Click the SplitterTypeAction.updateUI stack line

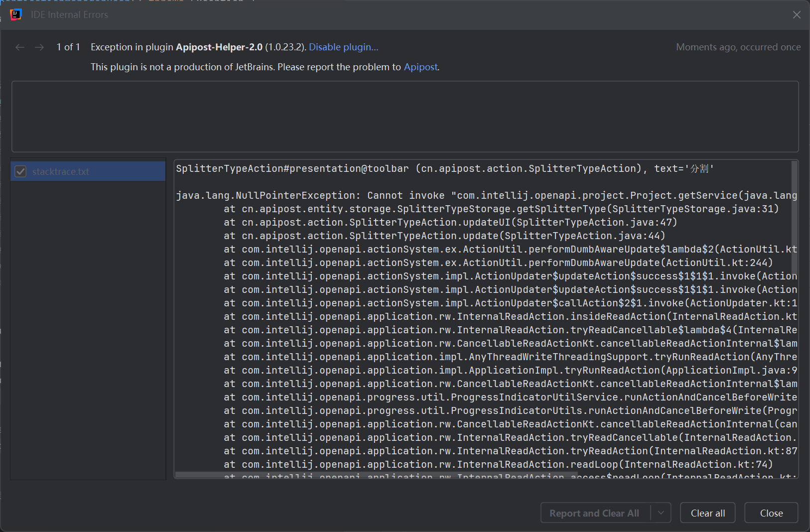(450, 222)
